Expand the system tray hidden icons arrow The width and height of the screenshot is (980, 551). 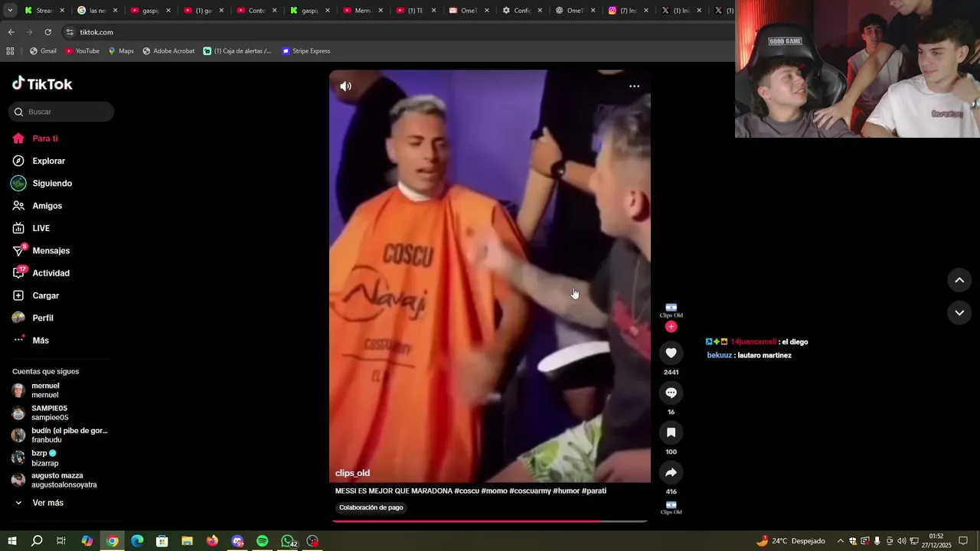click(x=840, y=541)
